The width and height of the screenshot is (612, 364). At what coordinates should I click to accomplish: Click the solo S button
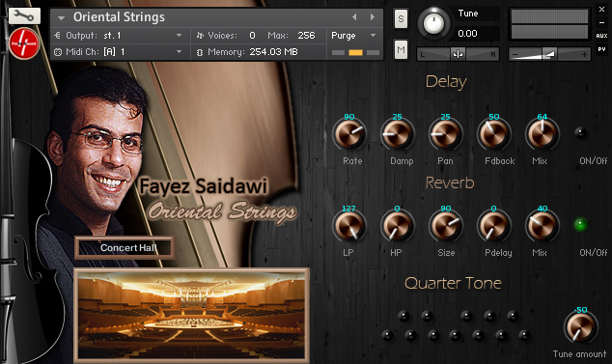(x=401, y=19)
